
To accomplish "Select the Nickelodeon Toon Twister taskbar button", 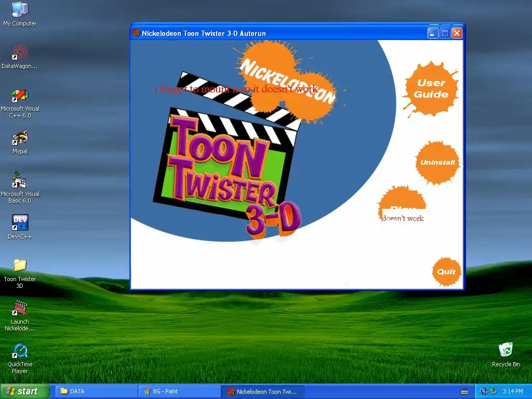I will tap(263, 391).
